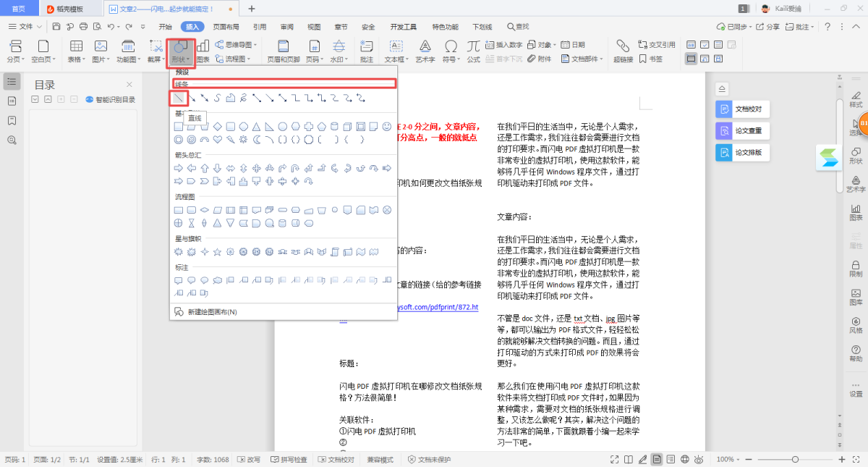Select the straight line shape
Viewport: 868px width, 467px height.
(179, 98)
